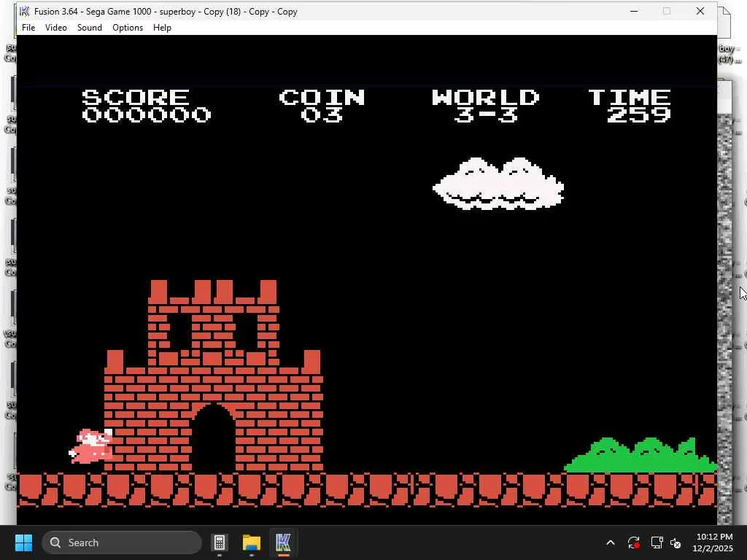Open File Explorer from the taskbar
The width and height of the screenshot is (747, 560).
(x=252, y=542)
